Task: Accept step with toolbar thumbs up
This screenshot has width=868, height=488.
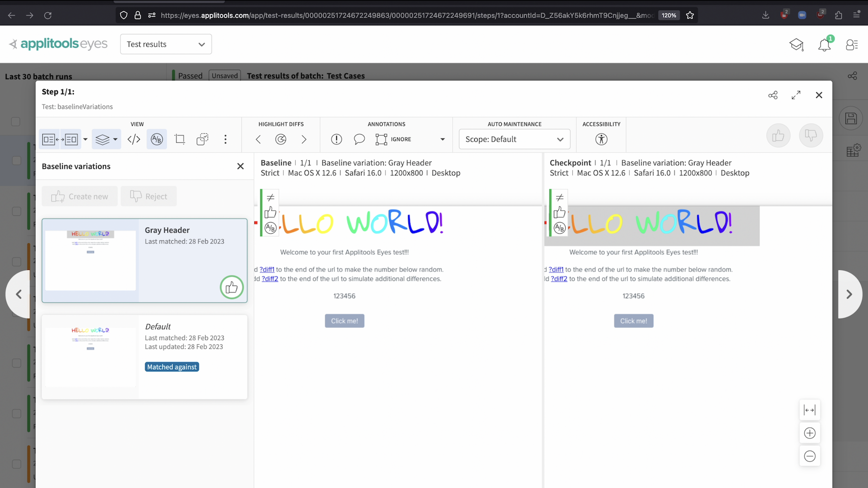Action: pyautogui.click(x=778, y=136)
